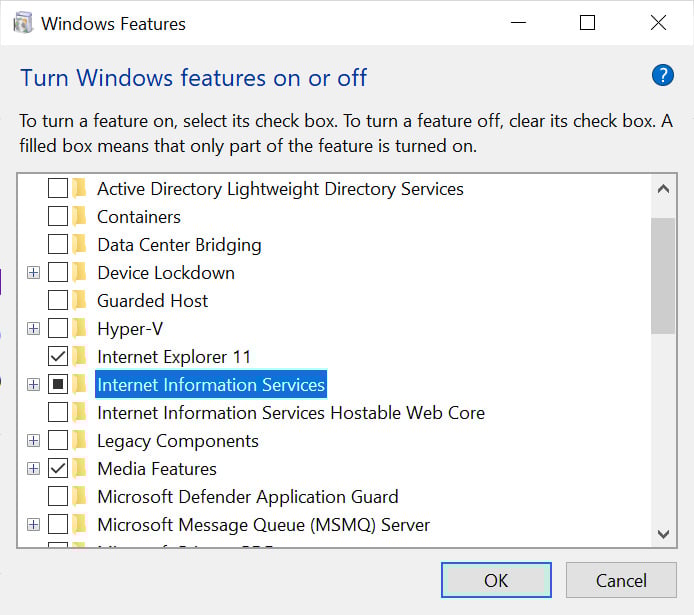The height and width of the screenshot is (615, 694).
Task: Check Internet Information Services Hostable Web Core checkbox
Action: [58, 412]
